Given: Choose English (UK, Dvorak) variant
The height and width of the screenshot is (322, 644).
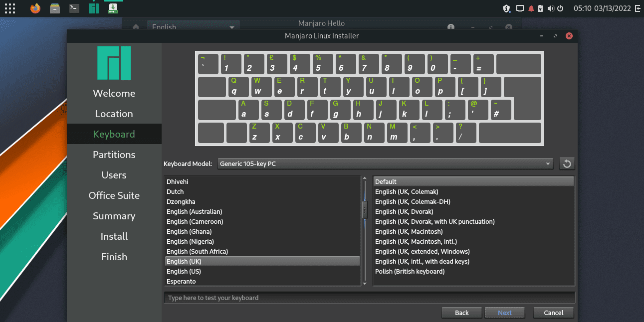Looking at the screenshot, I should (x=474, y=211).
